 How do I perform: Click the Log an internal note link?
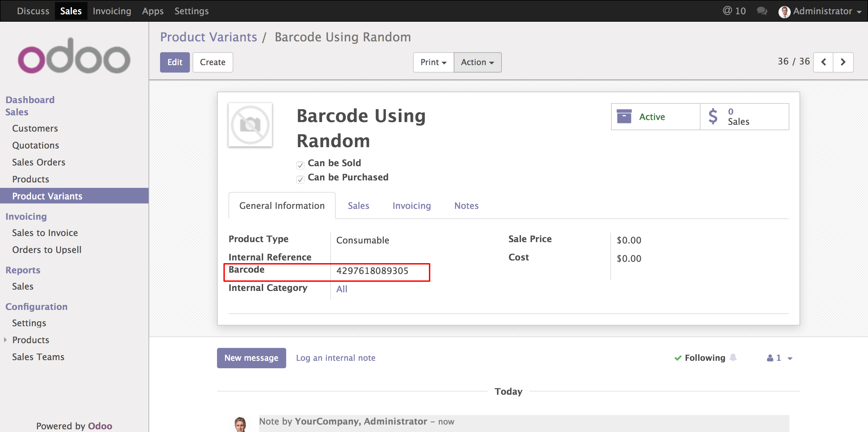click(x=335, y=358)
